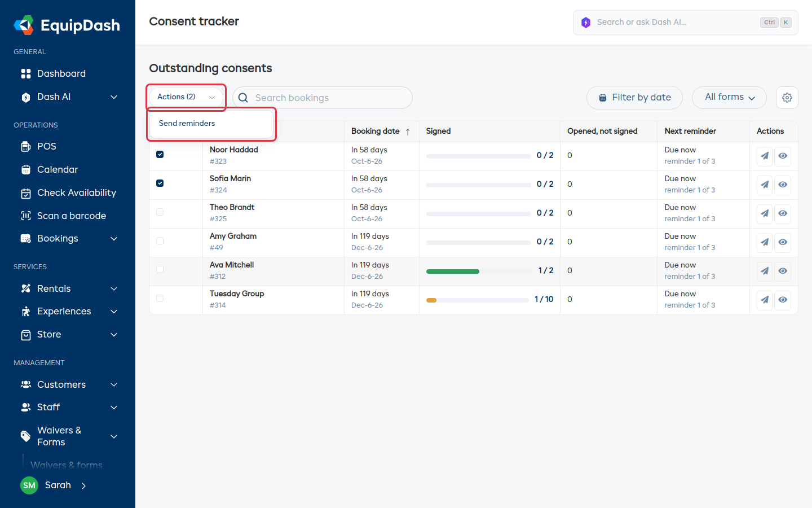Click the POS register icon

click(26, 147)
